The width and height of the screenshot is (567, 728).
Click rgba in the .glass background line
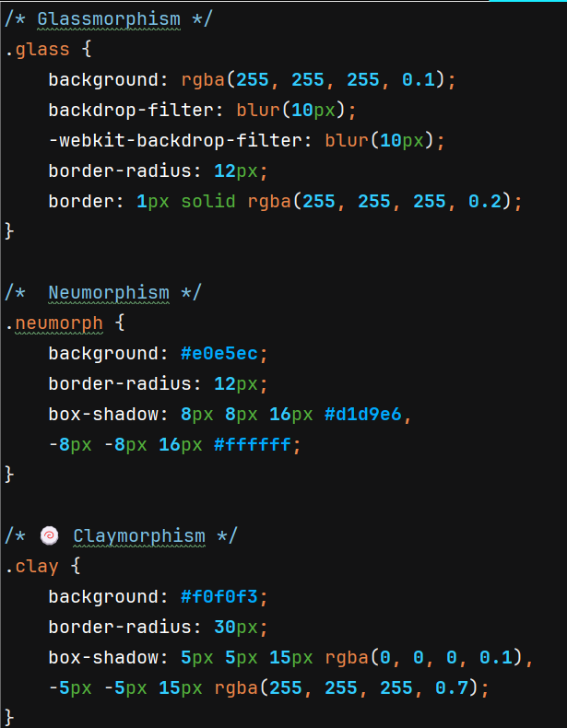(x=203, y=80)
